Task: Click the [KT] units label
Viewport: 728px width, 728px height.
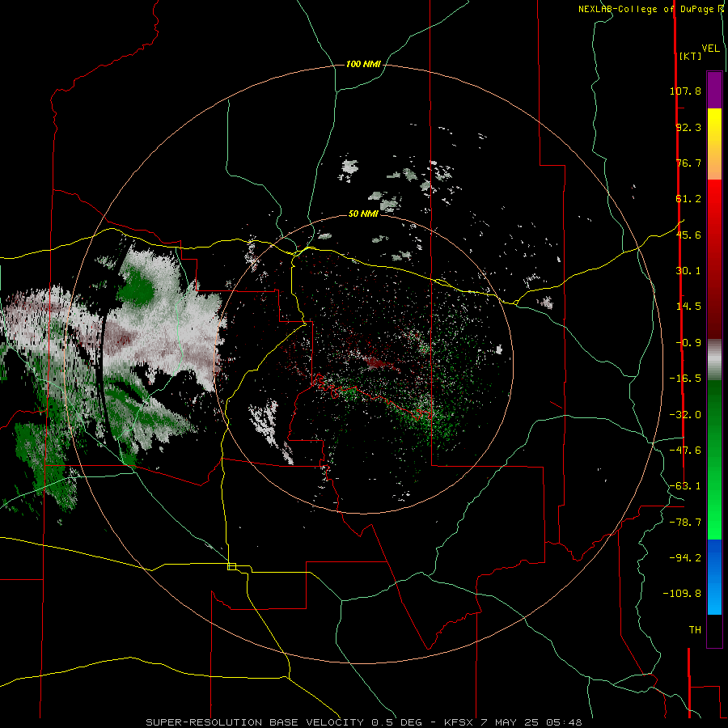Action: pyautogui.click(x=691, y=56)
